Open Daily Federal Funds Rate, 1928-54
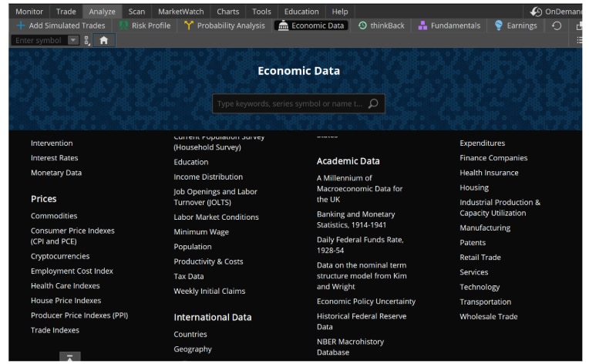 [360, 245]
